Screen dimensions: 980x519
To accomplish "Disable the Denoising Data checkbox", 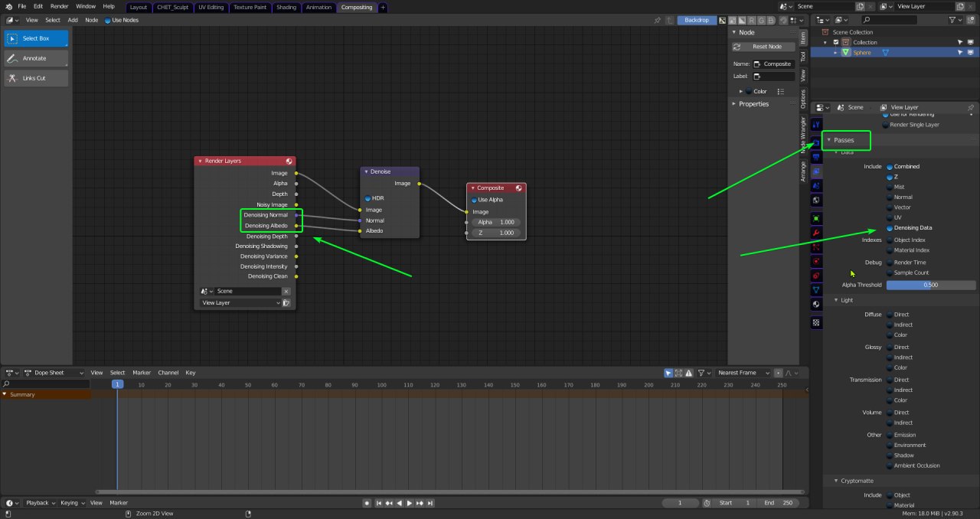I will tap(890, 228).
